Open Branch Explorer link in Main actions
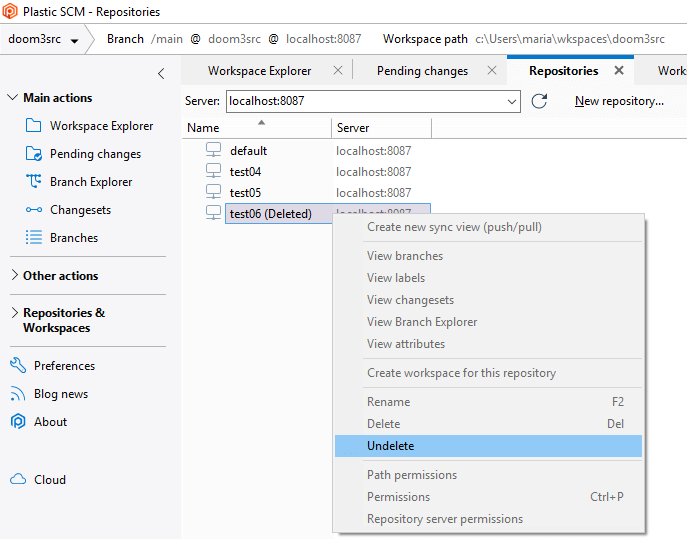The image size is (687, 539). (91, 182)
